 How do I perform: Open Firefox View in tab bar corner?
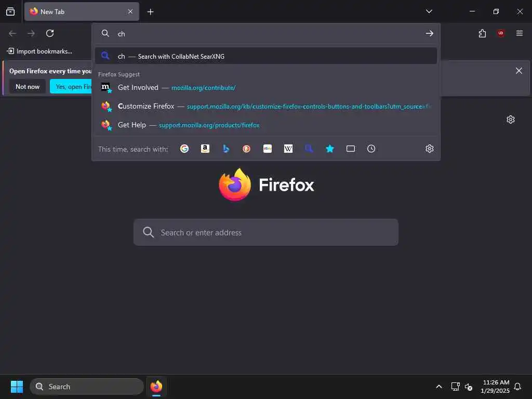pyautogui.click(x=10, y=11)
